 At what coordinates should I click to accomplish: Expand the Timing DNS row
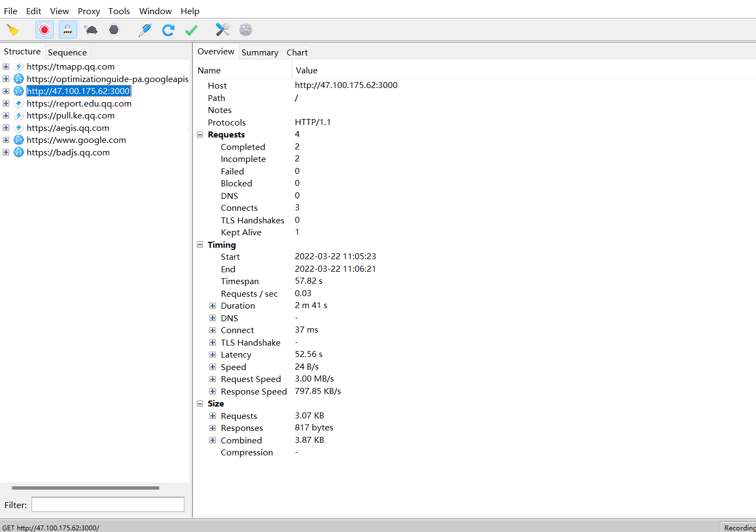[213, 318]
